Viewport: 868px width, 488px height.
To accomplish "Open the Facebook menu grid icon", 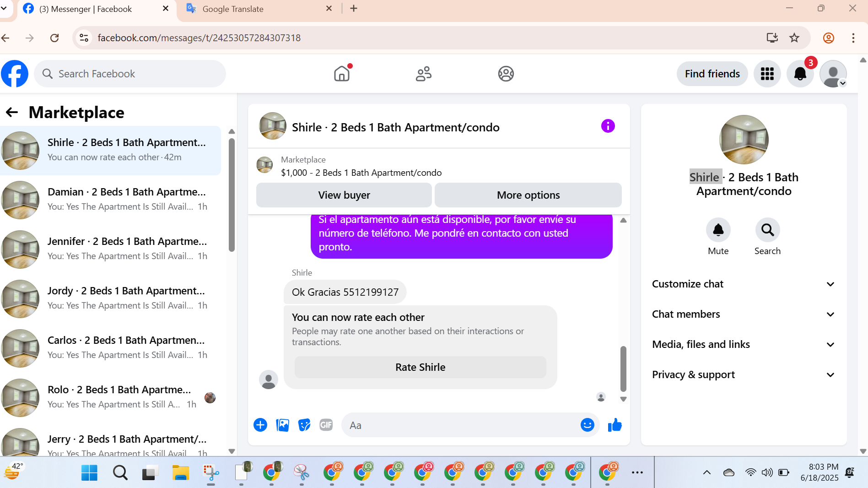I will (x=767, y=74).
